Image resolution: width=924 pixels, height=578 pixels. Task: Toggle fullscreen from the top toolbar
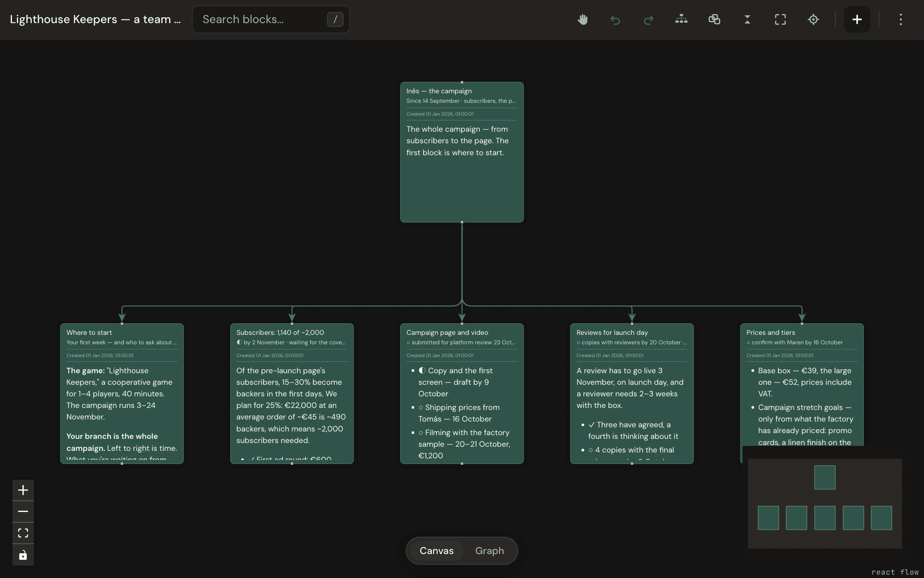tap(780, 19)
